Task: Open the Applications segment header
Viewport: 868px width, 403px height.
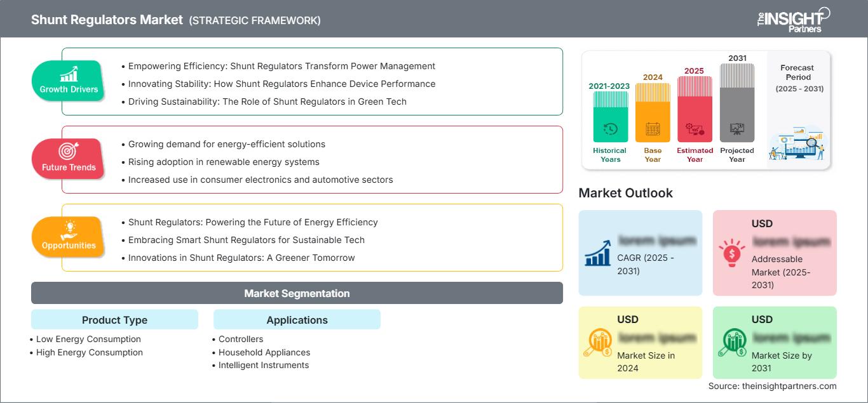Action: [x=297, y=320]
